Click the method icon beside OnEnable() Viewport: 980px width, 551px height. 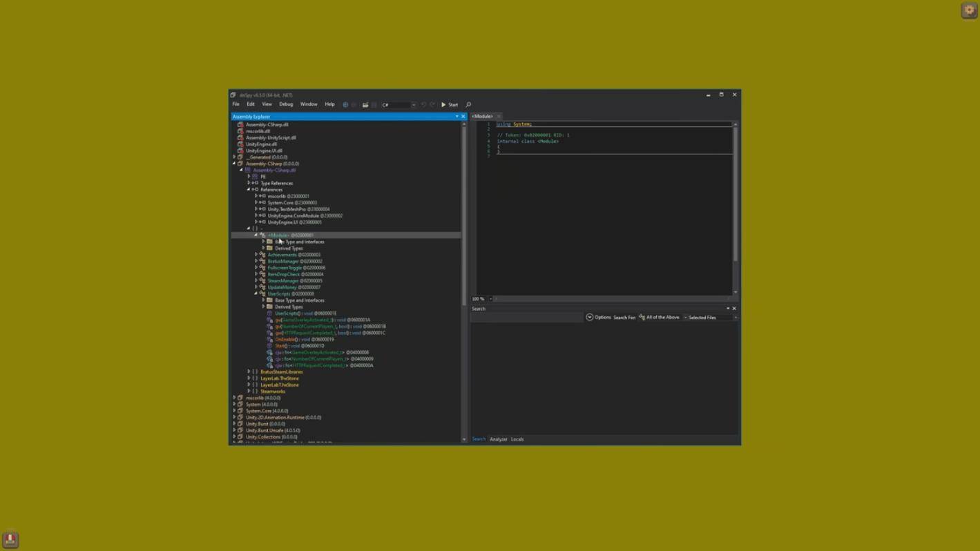(x=270, y=340)
